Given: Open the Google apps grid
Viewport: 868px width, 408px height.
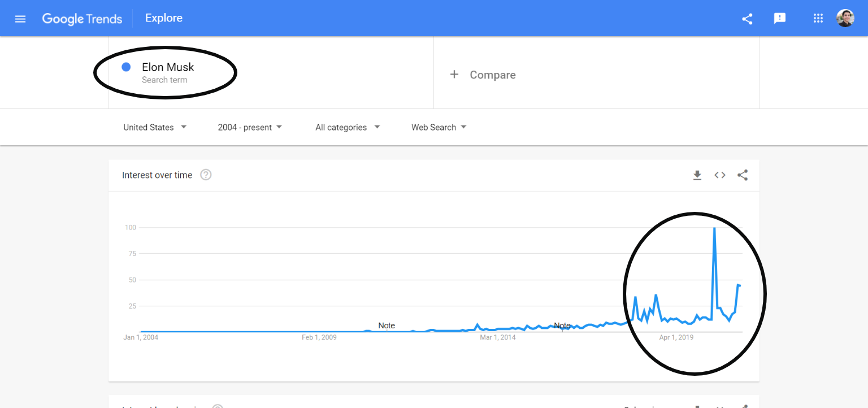Looking at the screenshot, I should [x=818, y=19].
